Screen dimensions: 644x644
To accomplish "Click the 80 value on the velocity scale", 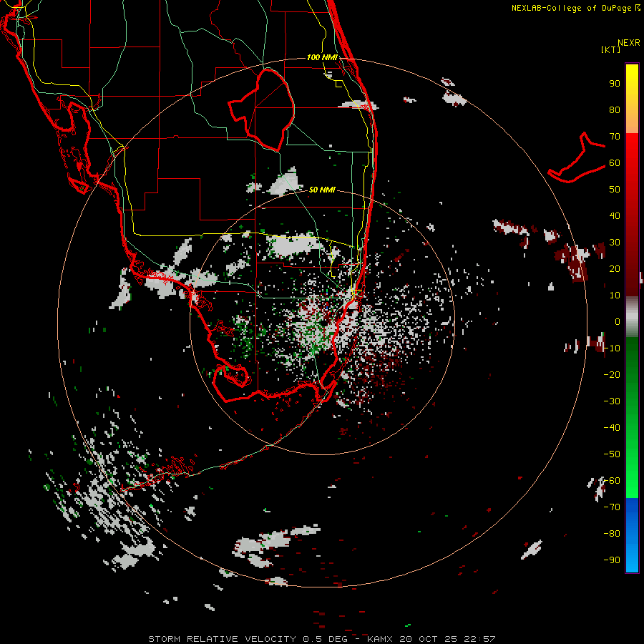I will [615, 110].
